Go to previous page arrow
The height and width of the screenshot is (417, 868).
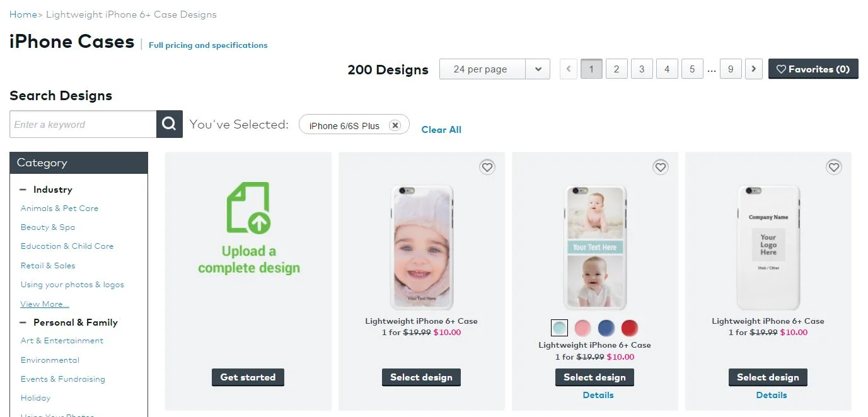pyautogui.click(x=569, y=69)
